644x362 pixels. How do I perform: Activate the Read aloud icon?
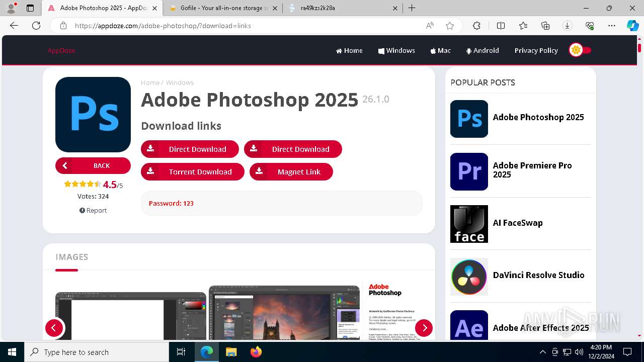[x=430, y=26]
